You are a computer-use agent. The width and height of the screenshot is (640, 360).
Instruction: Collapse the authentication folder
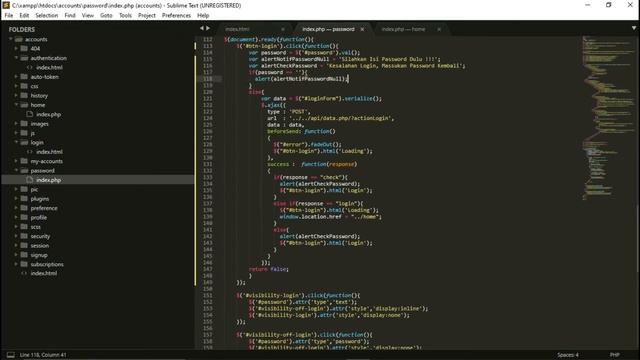pos(16,58)
